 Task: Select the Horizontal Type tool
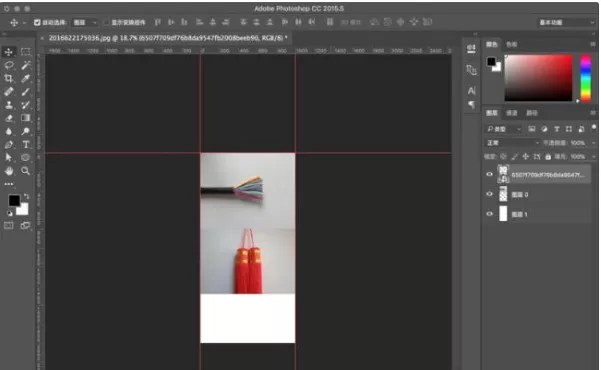click(26, 145)
